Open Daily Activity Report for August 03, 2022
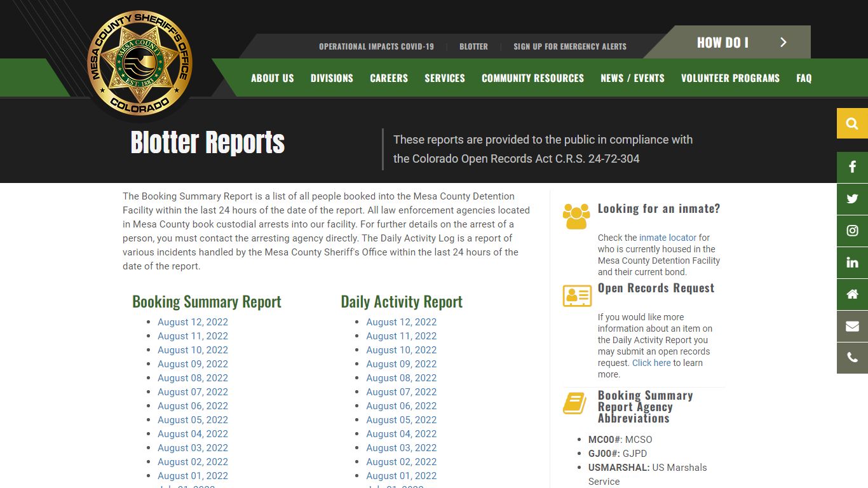This screenshot has width=868, height=488. point(402,448)
